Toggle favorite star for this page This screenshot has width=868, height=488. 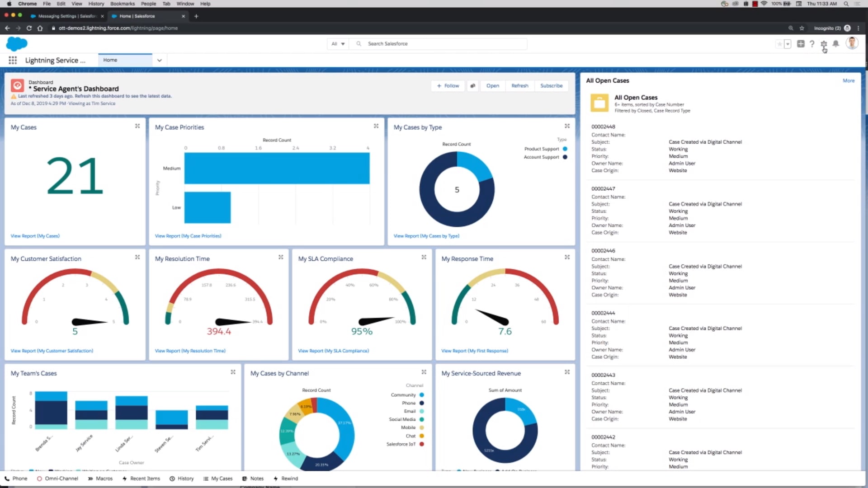point(779,44)
